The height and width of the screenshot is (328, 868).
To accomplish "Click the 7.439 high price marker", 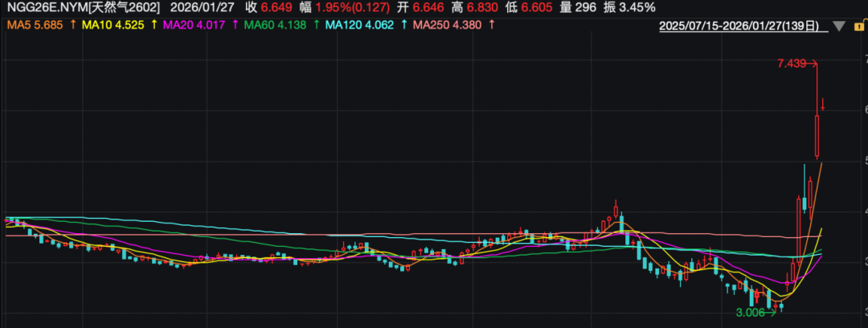I will (792, 64).
